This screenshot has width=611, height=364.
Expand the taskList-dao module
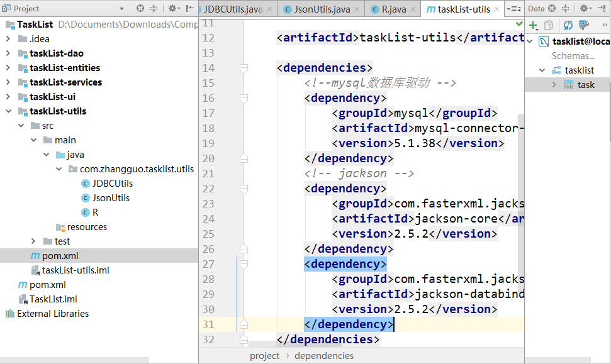[x=8, y=53]
